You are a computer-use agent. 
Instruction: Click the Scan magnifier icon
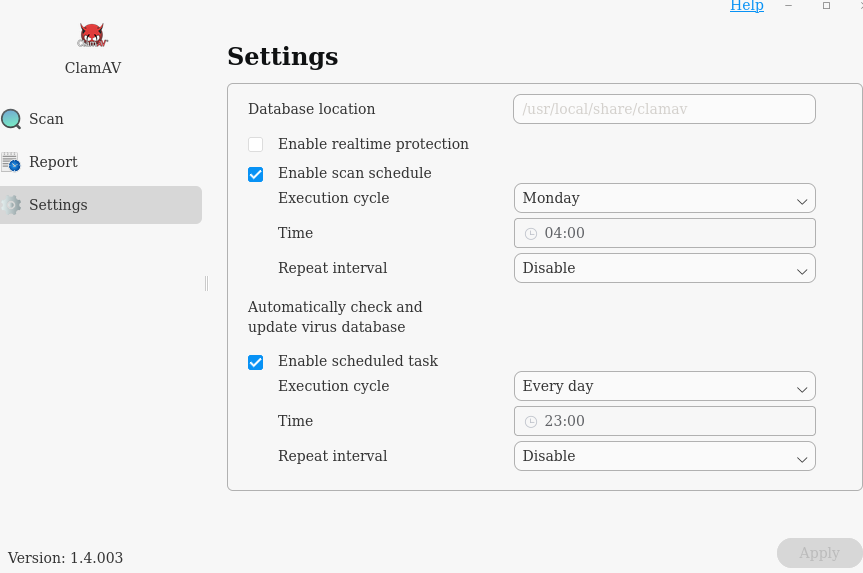[x=11, y=119]
